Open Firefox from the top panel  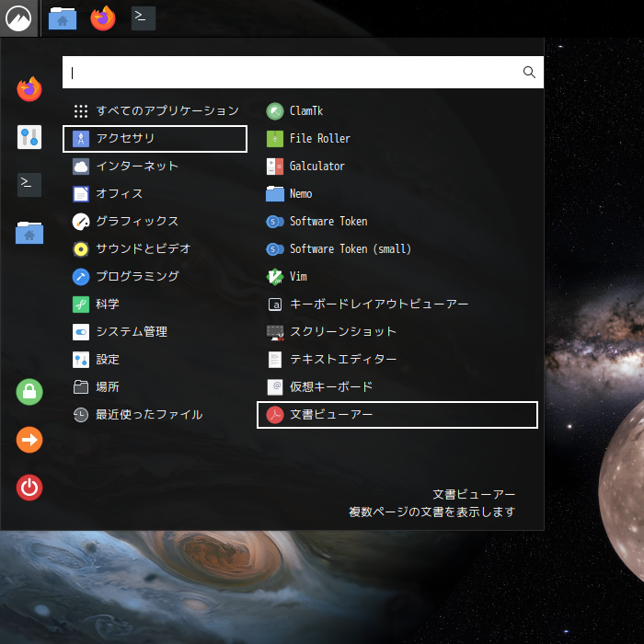[x=103, y=17]
